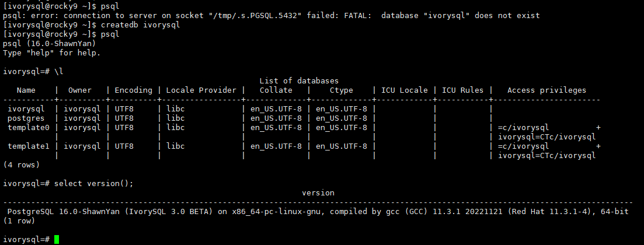Click the "Locale Provider" column header

point(201,90)
